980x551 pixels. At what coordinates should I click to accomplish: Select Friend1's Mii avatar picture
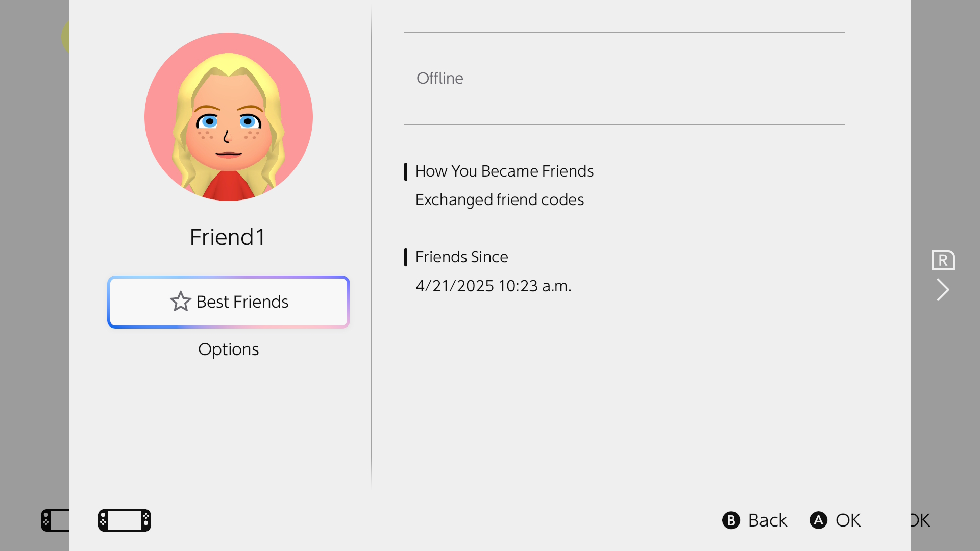click(x=229, y=117)
